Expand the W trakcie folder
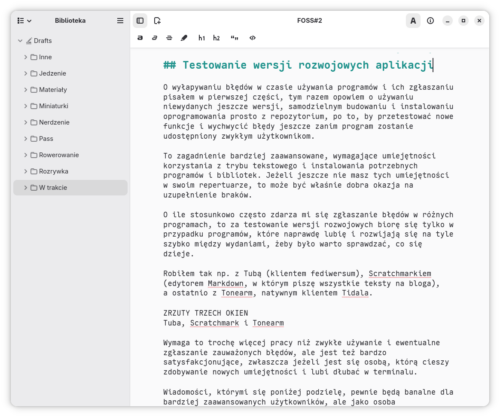The image size is (500, 417). pyautogui.click(x=26, y=188)
